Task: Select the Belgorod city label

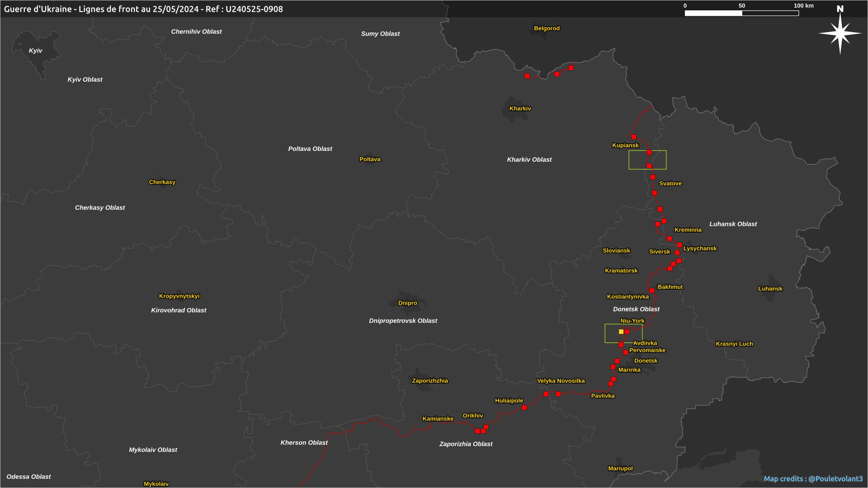Action: 547,28
